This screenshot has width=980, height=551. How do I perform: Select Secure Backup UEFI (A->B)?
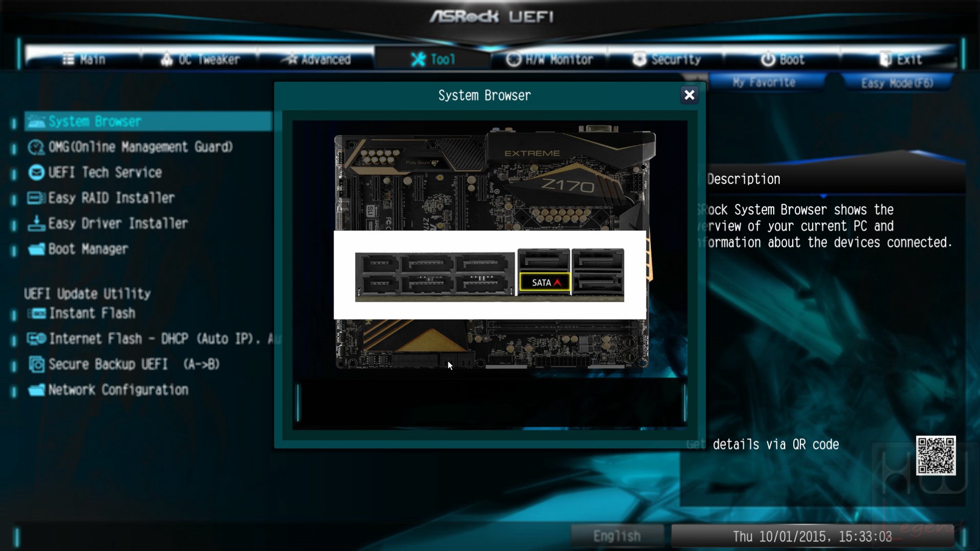coord(134,364)
